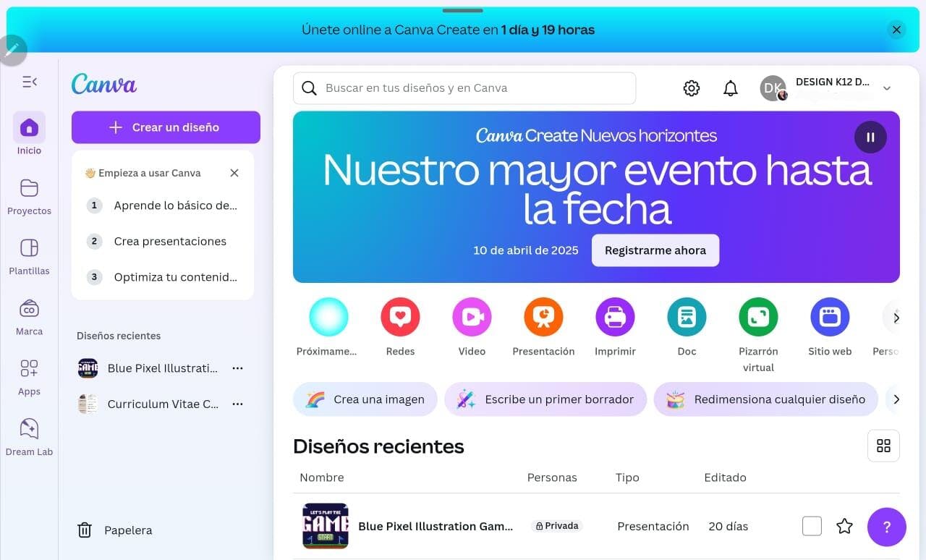This screenshot has width=926, height=560.
Task: Open the Dream Lab sidebar icon
Action: (29, 429)
